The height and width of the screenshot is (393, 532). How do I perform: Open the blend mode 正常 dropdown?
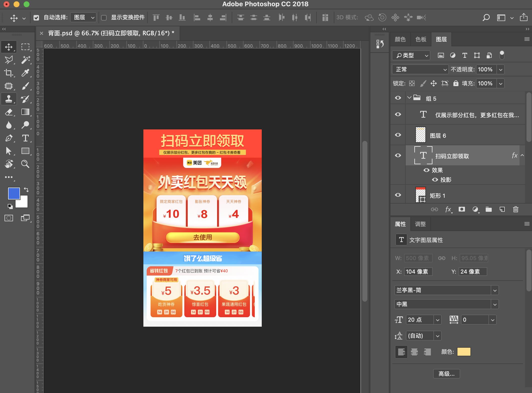(420, 69)
